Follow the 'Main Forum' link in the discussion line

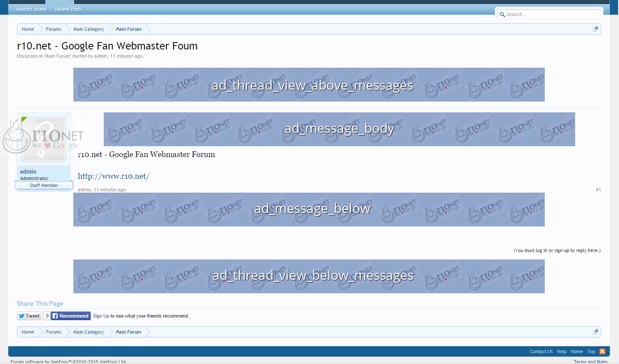(57, 56)
